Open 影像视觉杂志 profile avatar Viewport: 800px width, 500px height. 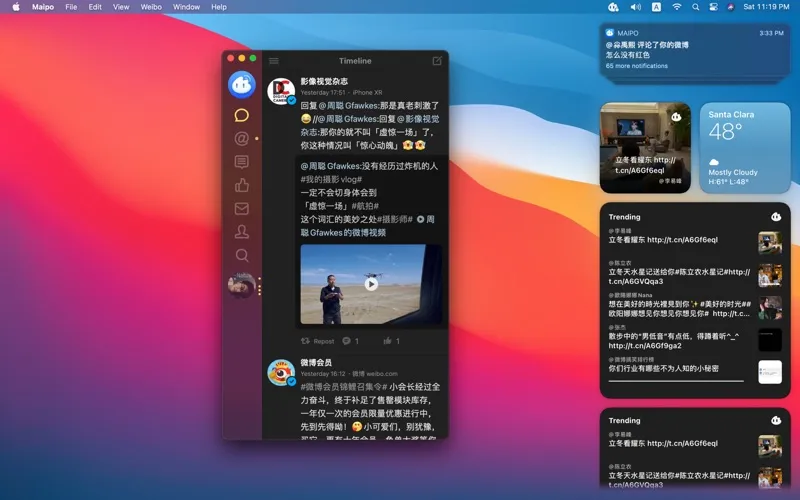[281, 91]
